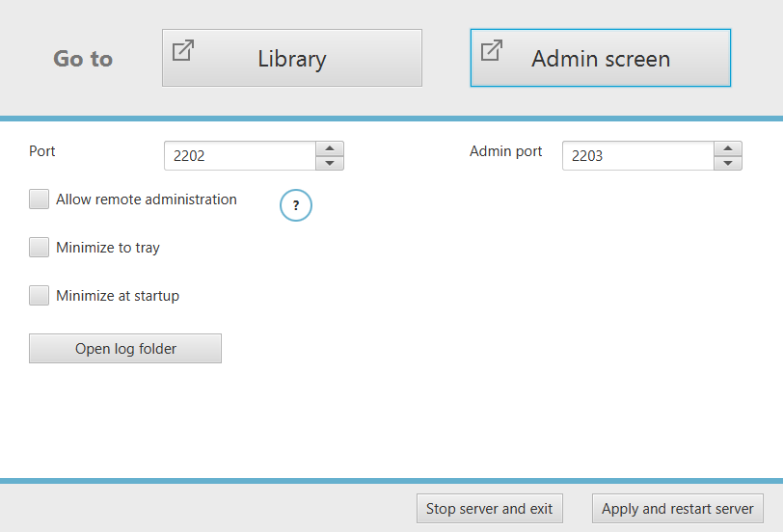Focus the Port number field showing 2202
The image size is (783, 532).
(239, 156)
